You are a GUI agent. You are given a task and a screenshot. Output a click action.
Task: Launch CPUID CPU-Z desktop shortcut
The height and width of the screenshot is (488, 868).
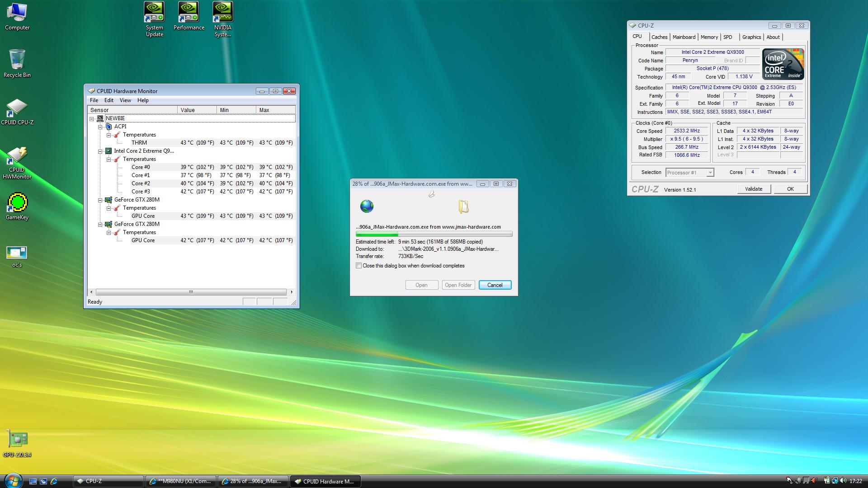[x=17, y=112]
